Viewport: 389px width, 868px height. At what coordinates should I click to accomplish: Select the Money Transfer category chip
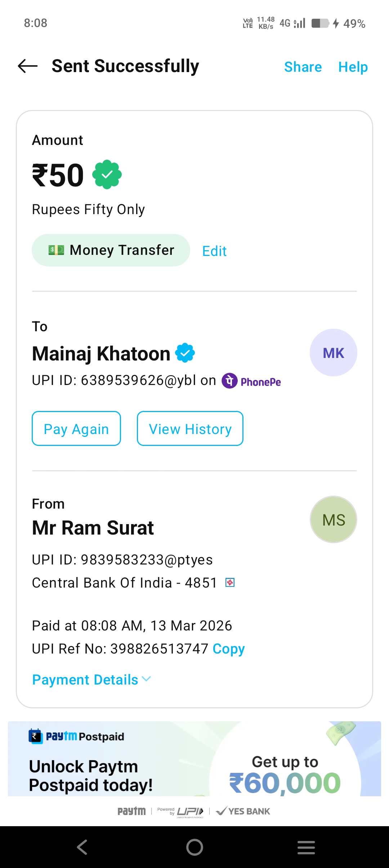[111, 250]
